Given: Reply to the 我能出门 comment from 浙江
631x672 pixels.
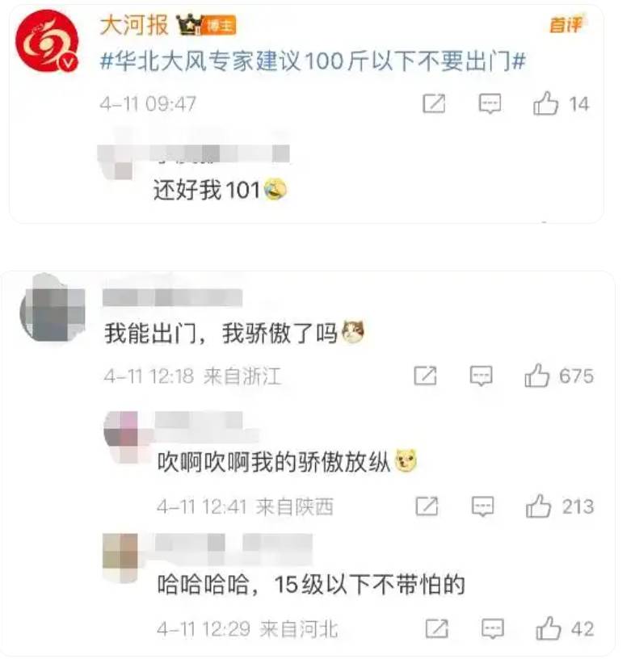Looking at the screenshot, I should pyautogui.click(x=481, y=376).
